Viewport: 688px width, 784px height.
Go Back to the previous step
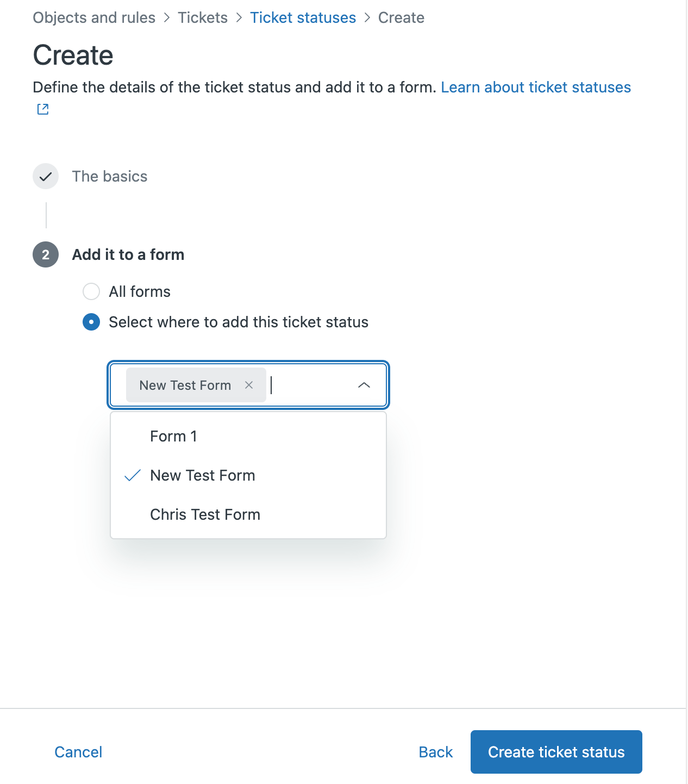(x=435, y=752)
